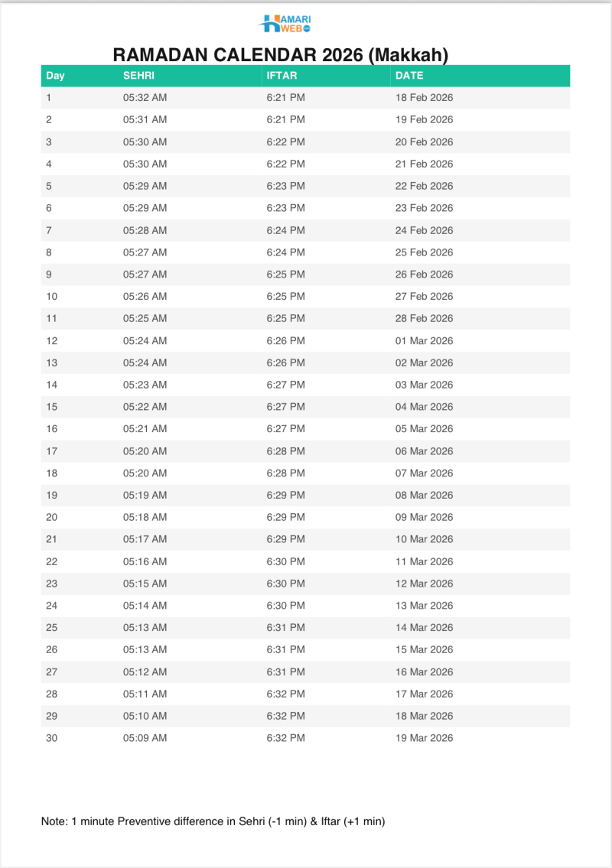Click the 01 Mar 2026 date cell
The height and width of the screenshot is (868, 612).
click(424, 340)
